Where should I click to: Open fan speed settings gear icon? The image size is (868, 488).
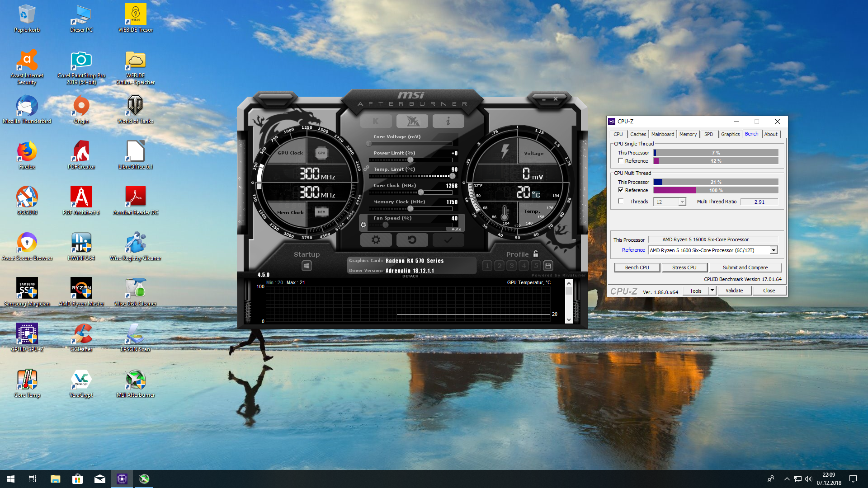(x=363, y=225)
